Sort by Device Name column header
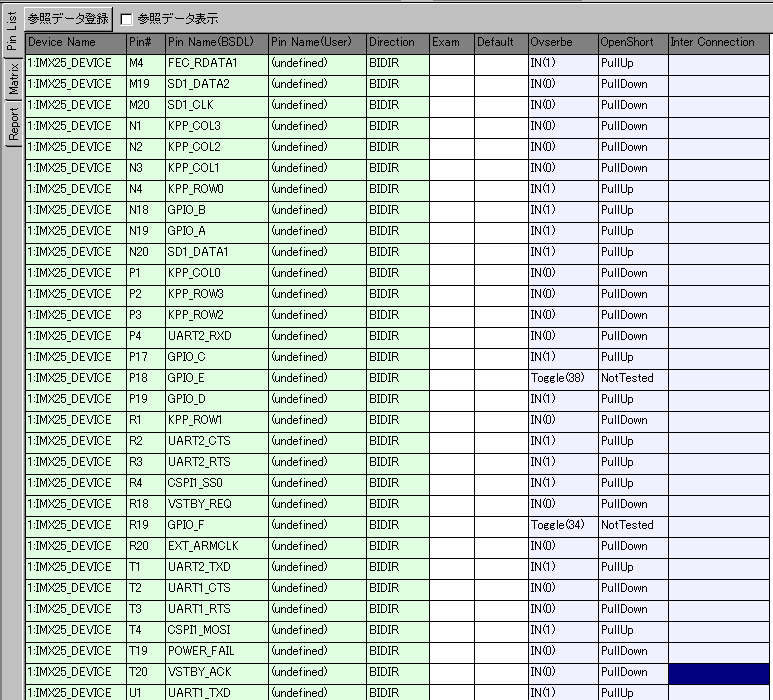Screen dimensions: 773x700 click(x=75, y=42)
